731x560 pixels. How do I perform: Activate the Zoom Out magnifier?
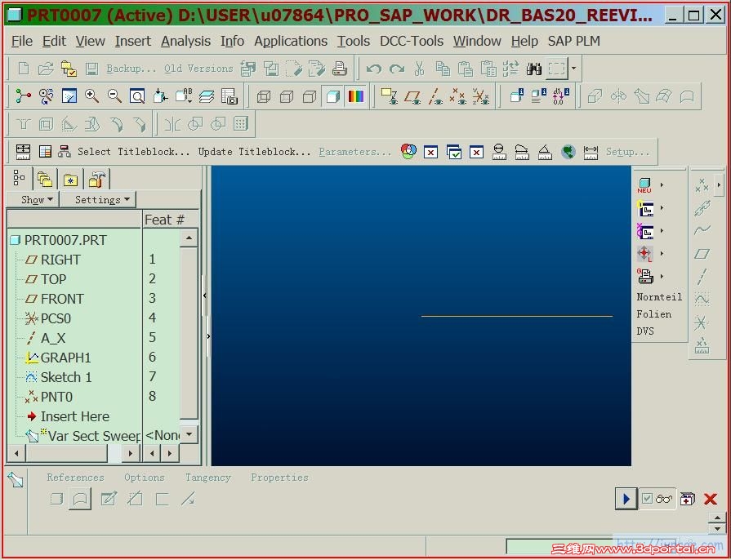114,96
